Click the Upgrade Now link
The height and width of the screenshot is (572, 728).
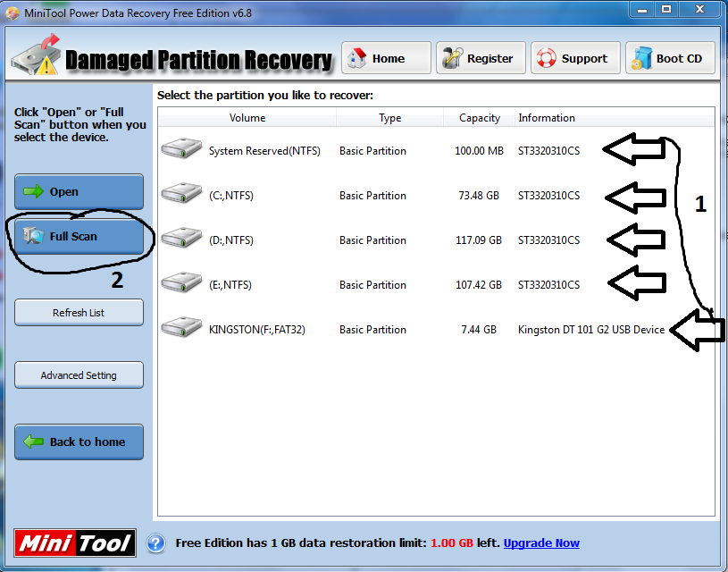(x=541, y=543)
